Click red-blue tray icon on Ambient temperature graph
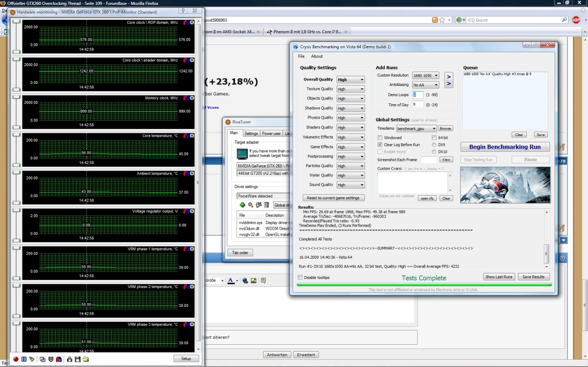Viewport: 588px width, 367px height. tap(186, 174)
